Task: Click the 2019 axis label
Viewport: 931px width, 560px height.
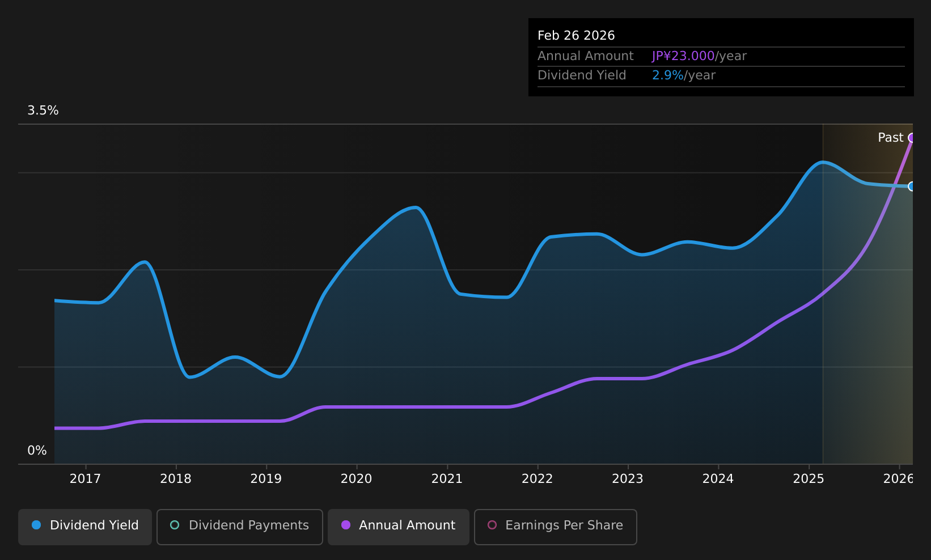Action: pos(266,479)
